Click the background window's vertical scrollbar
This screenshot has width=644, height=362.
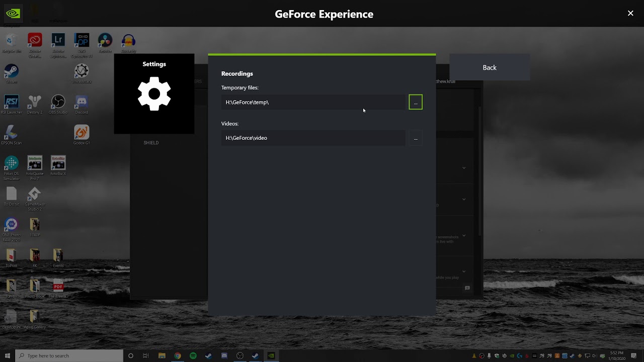(x=479, y=171)
